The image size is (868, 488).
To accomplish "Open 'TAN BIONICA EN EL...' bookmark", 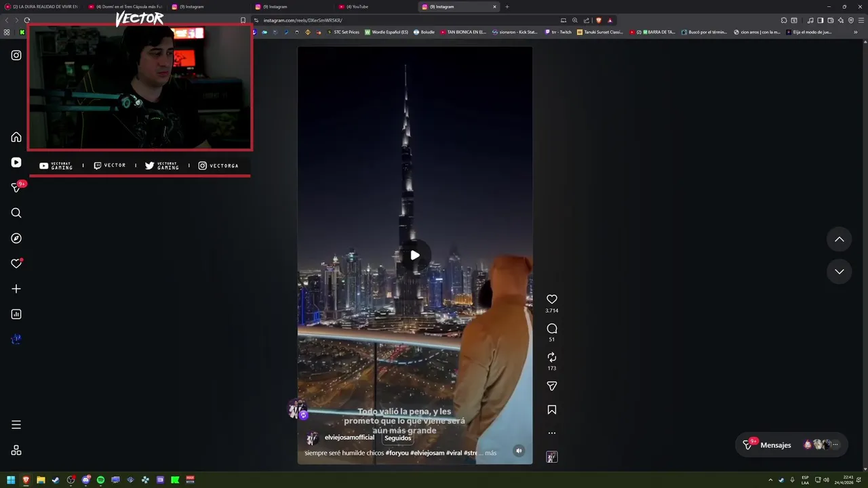I will pyautogui.click(x=463, y=32).
